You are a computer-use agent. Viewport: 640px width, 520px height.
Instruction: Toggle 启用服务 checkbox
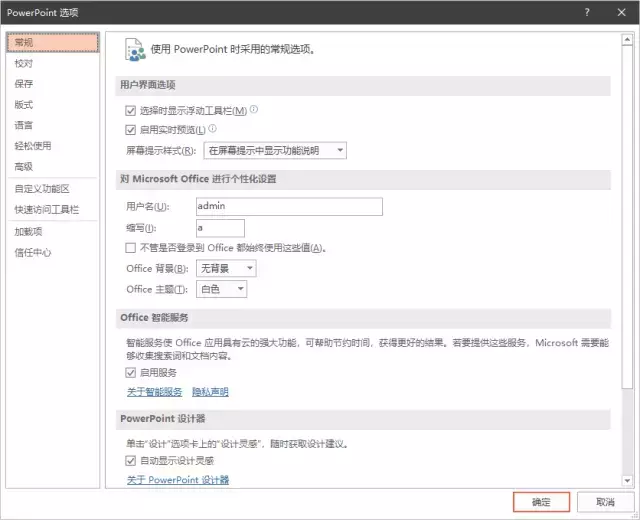tap(131, 372)
